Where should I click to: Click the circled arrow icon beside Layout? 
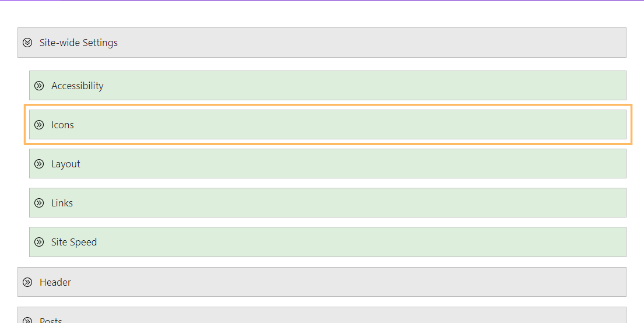(39, 164)
